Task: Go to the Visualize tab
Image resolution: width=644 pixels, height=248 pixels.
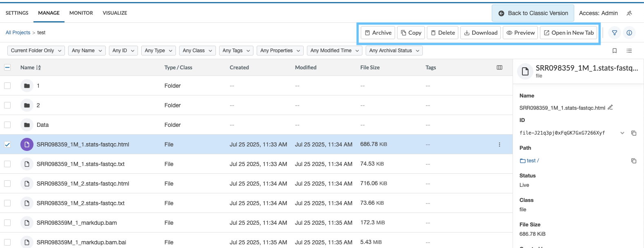Action: pos(115,13)
